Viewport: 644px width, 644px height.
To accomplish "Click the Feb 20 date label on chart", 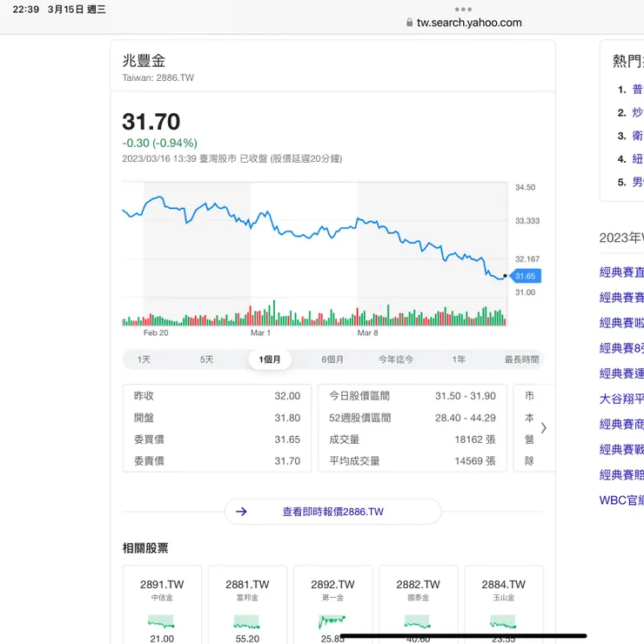I will click(x=156, y=332).
